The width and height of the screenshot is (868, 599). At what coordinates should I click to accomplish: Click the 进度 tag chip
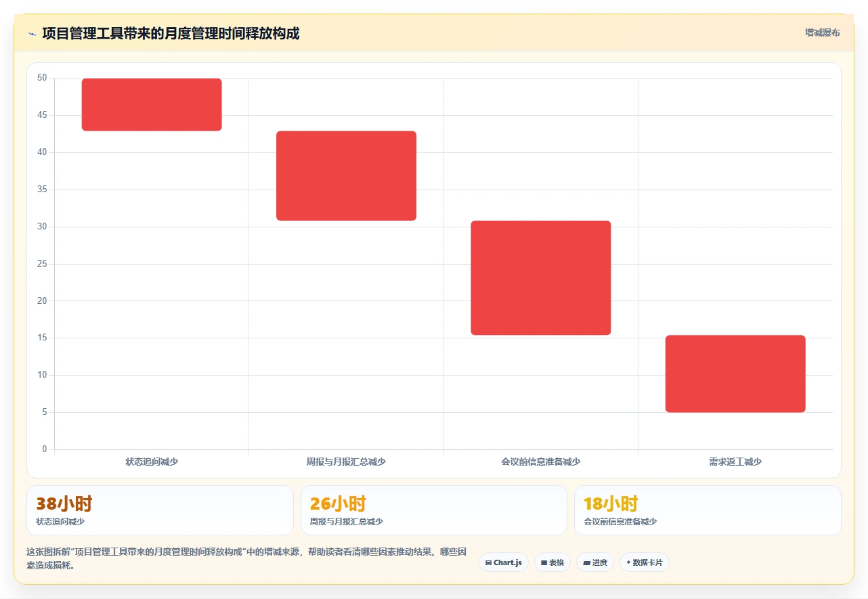pyautogui.click(x=595, y=562)
